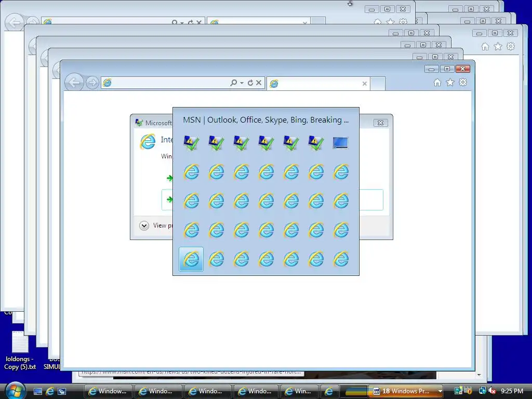Launch Internet Explorer from Quick Launch

point(50,391)
